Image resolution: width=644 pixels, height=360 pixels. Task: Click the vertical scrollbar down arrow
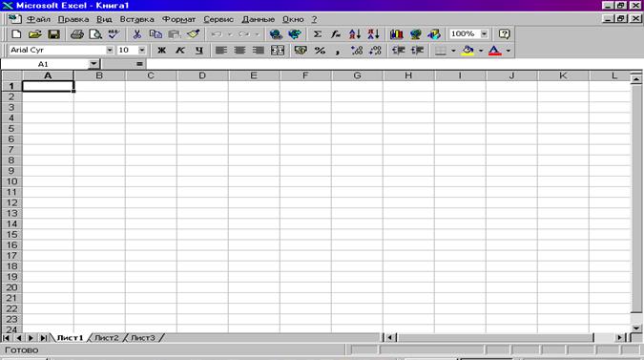coord(636,328)
